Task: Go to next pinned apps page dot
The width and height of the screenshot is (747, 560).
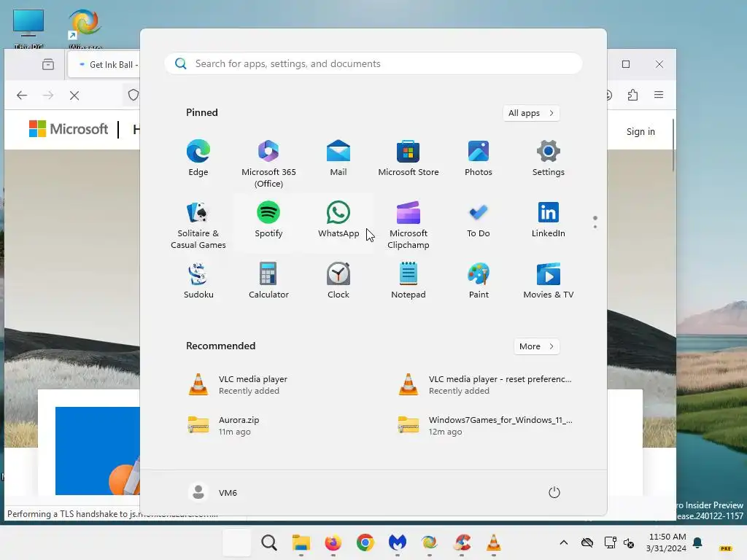Action: (595, 227)
